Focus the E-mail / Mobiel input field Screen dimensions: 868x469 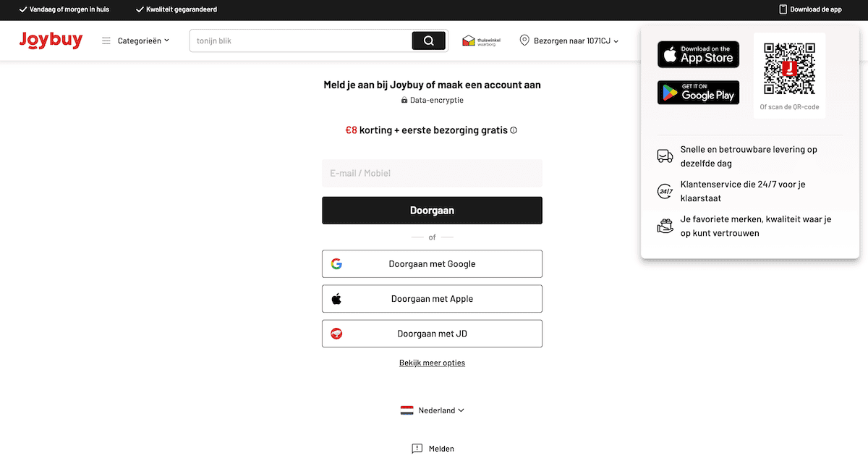coord(432,174)
